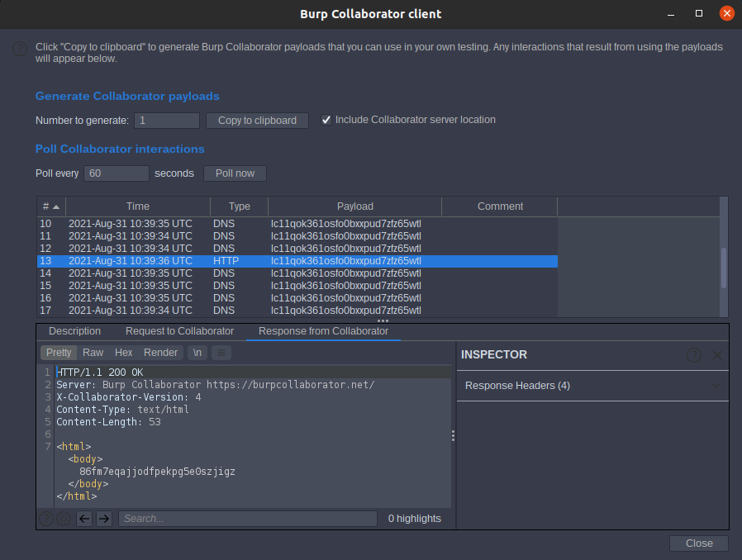Switch to the Description tab
Viewport: 742px width, 560px height.
[74, 331]
